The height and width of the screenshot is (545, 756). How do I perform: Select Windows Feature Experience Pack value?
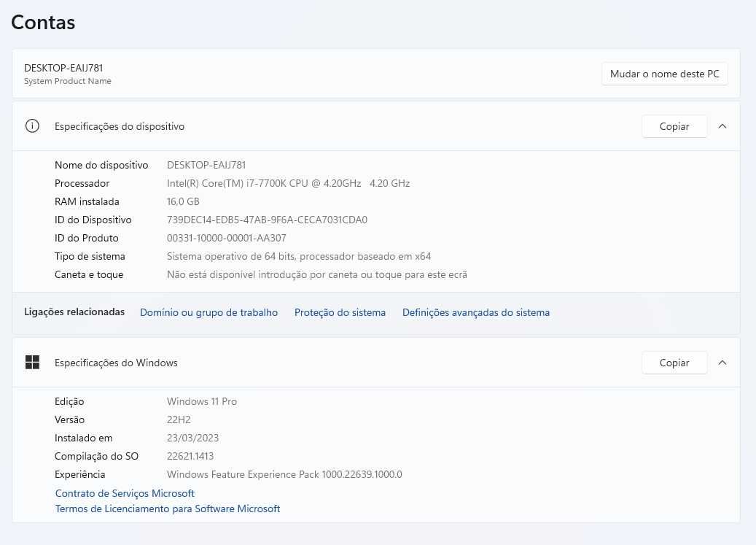pos(284,474)
